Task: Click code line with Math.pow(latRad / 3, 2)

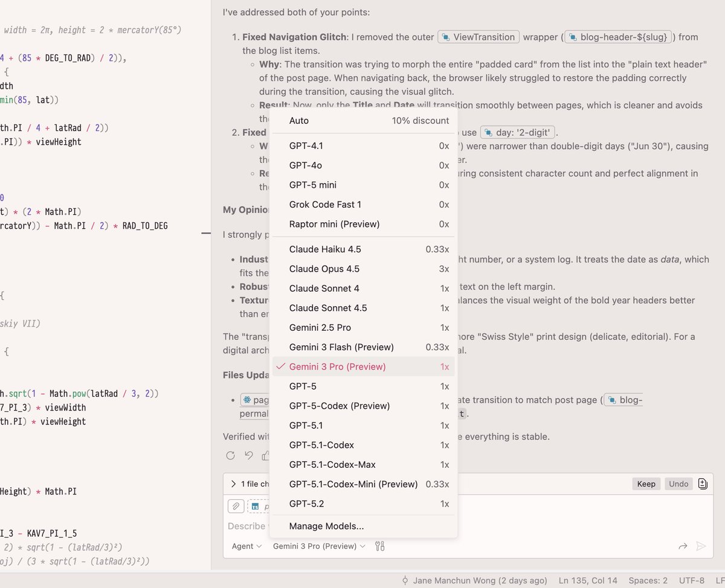Action: pyautogui.click(x=79, y=394)
